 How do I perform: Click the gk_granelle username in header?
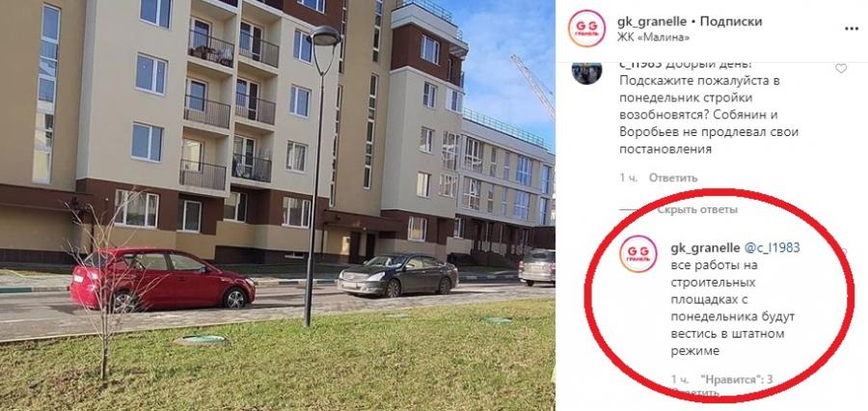coord(652,21)
